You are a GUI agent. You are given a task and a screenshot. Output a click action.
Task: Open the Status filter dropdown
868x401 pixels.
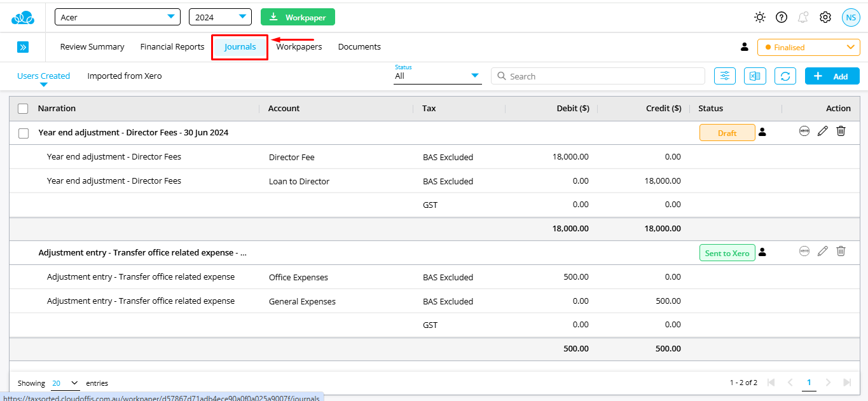point(437,76)
